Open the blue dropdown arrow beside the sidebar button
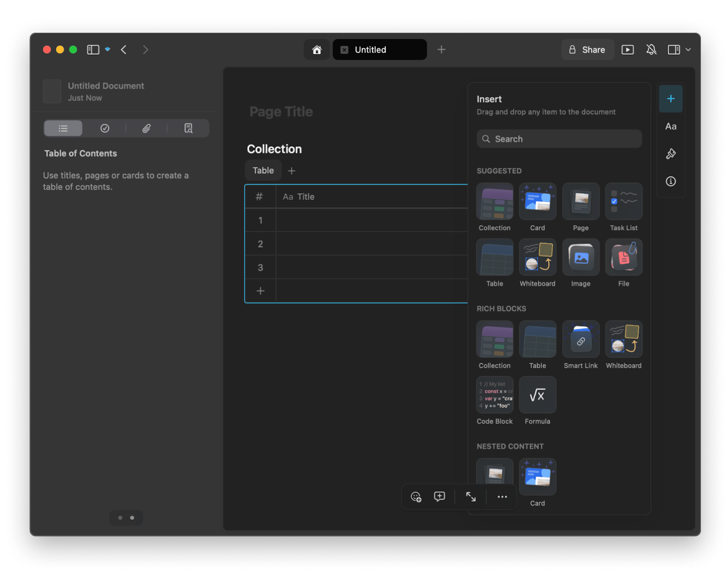The width and height of the screenshot is (728, 580). click(x=108, y=49)
